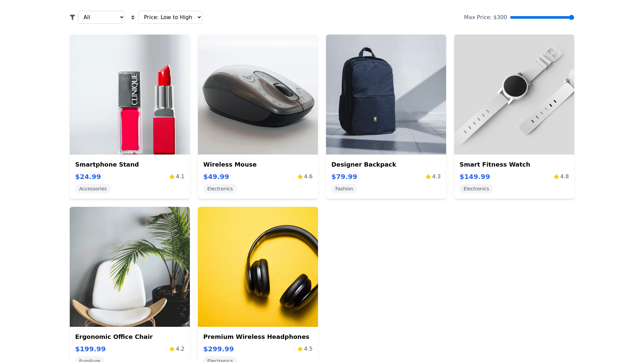644x362 pixels.
Task: Click the funnel filter icon
Action: pyautogui.click(x=72, y=17)
